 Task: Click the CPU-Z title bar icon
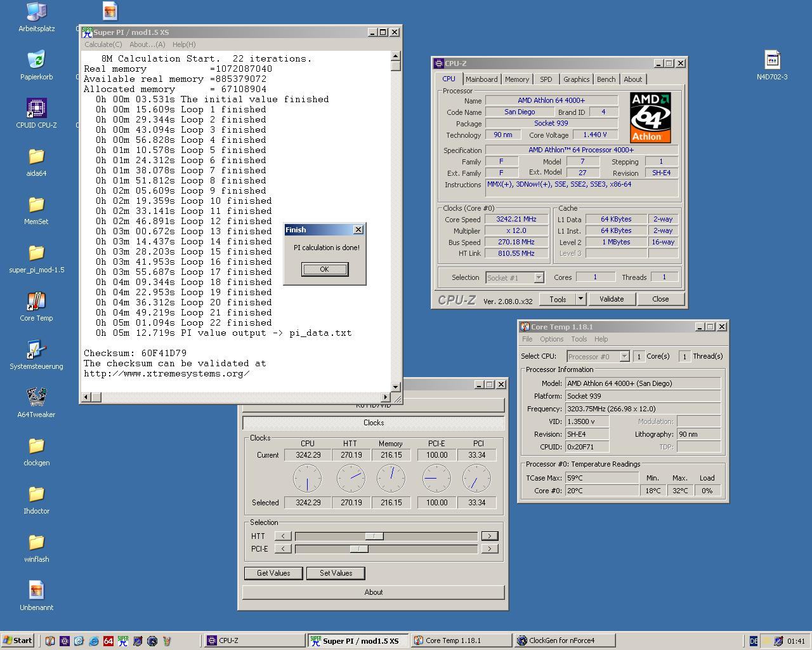tap(438, 63)
